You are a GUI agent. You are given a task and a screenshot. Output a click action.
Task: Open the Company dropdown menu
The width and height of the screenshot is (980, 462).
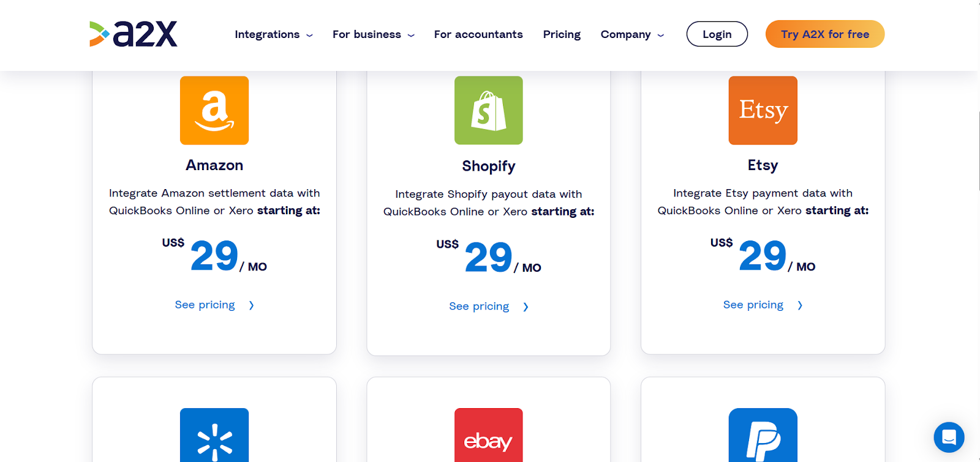click(631, 34)
